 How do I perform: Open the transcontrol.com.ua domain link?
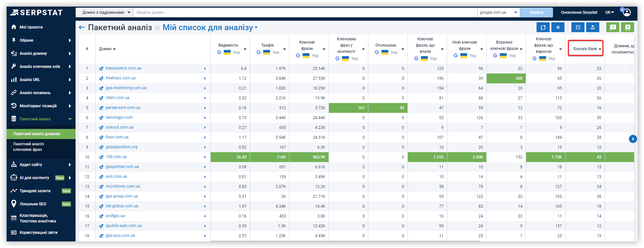pyautogui.click(x=123, y=68)
